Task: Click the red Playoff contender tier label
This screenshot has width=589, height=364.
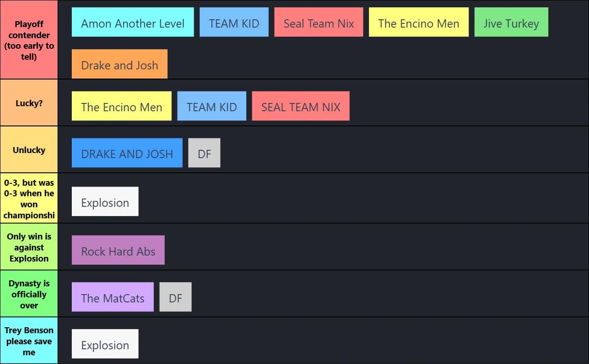Action: click(29, 40)
